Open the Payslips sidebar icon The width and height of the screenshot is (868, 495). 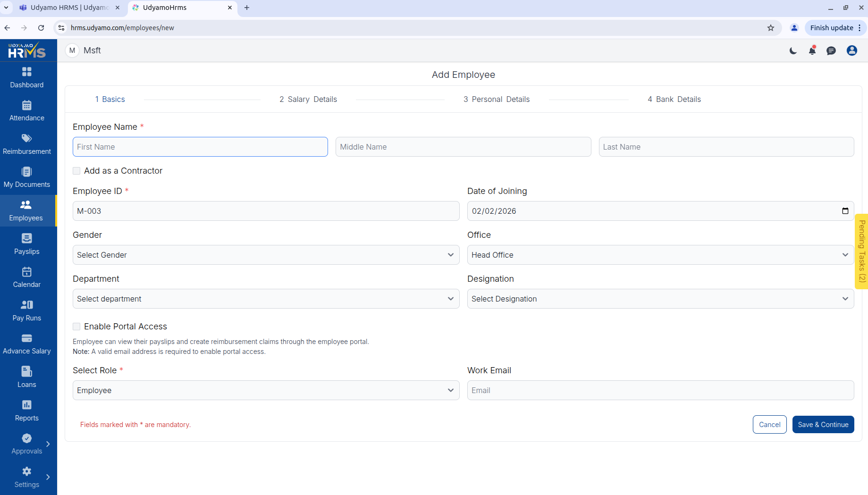tap(27, 238)
